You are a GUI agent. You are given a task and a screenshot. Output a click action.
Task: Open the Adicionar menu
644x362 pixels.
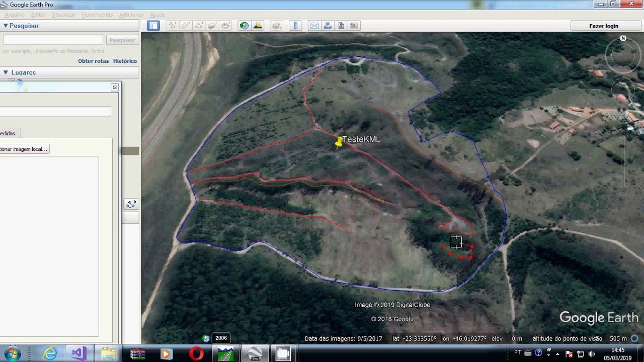point(131,15)
